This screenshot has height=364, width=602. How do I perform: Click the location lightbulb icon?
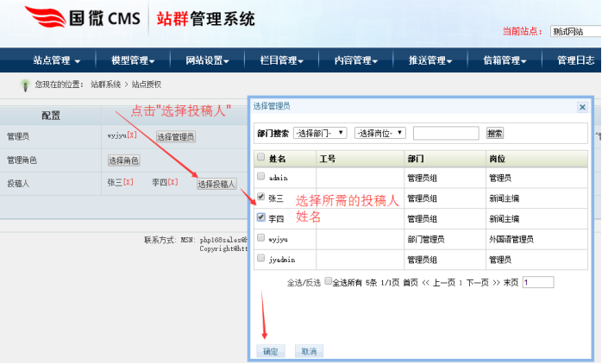(x=25, y=85)
